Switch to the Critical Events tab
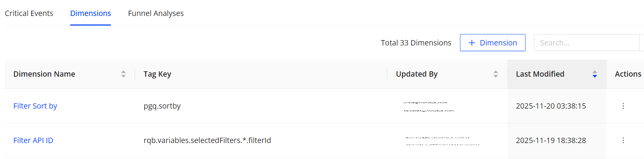Image resolution: width=644 pixels, height=159 pixels. click(29, 13)
